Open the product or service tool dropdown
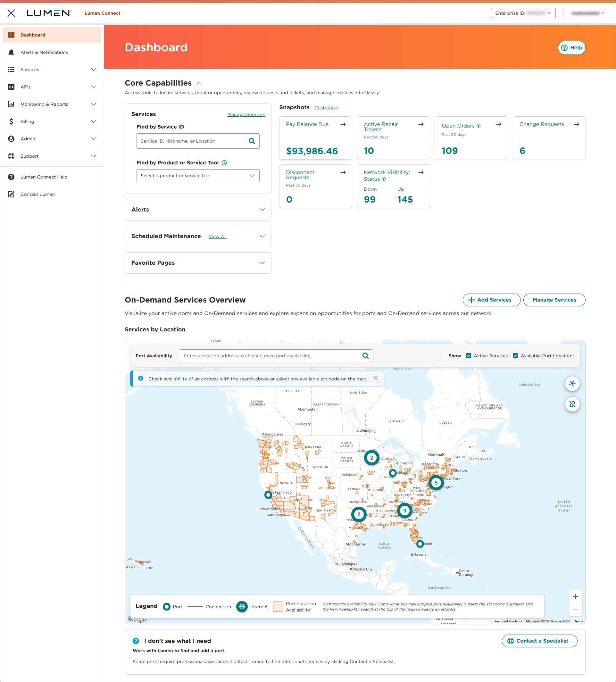 198,176
